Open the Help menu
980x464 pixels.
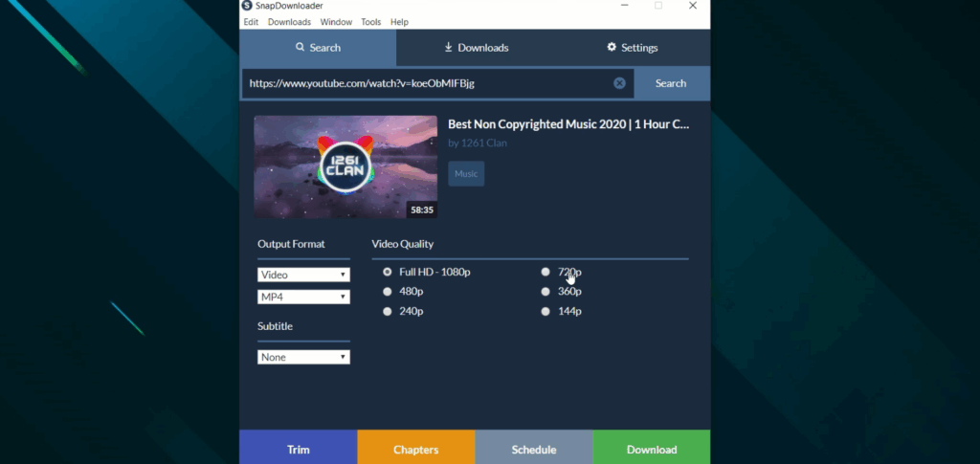399,22
